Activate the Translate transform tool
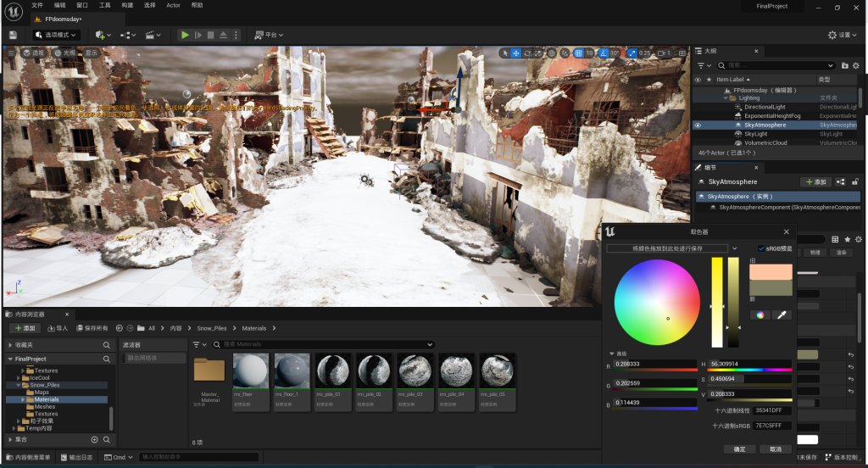Image resolution: width=868 pixels, height=468 pixels. pos(516,53)
